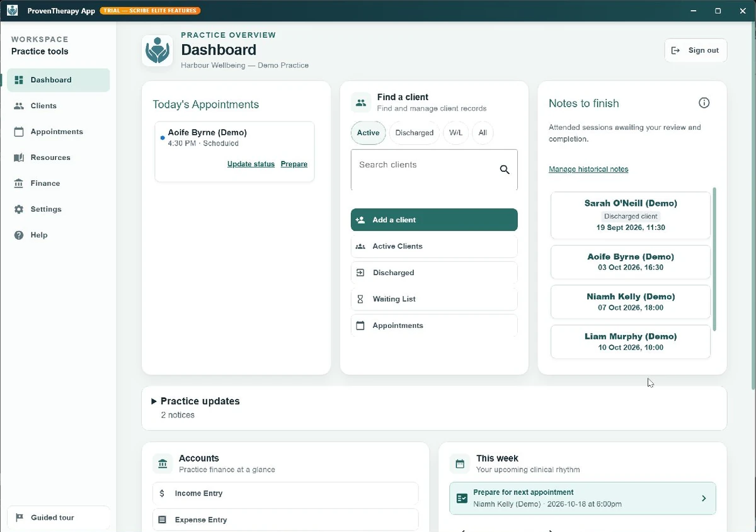Open Aoife Byrne's 03 Oct note
The width and height of the screenshot is (756, 532).
pyautogui.click(x=631, y=262)
